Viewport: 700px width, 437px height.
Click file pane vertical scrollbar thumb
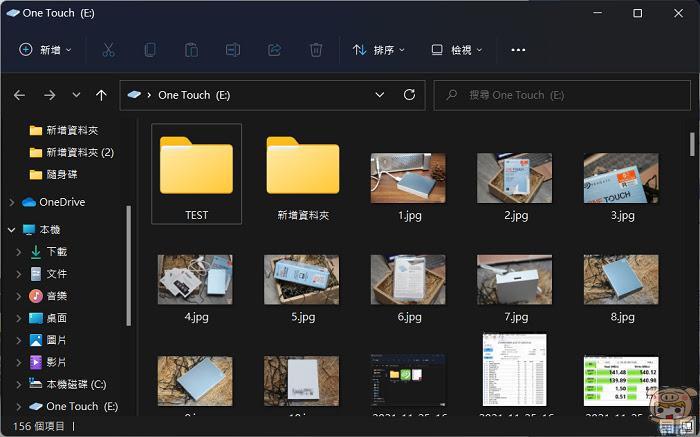692,145
